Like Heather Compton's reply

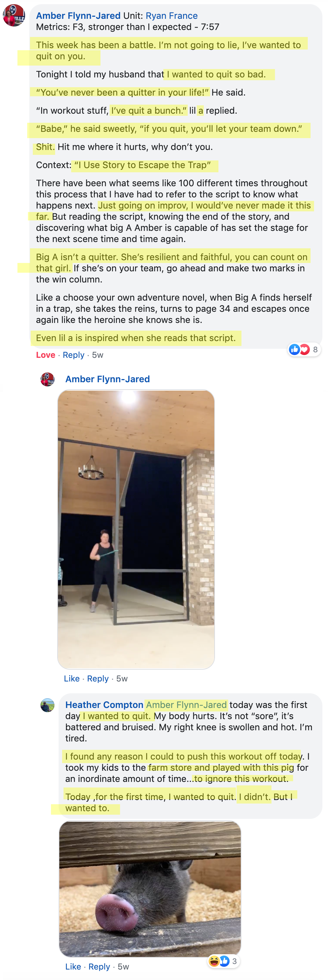tap(73, 967)
